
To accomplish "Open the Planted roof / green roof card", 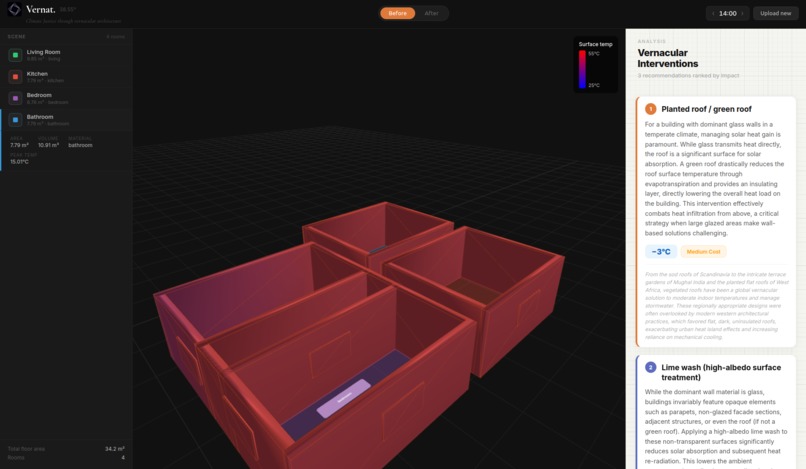I will 716,222.
